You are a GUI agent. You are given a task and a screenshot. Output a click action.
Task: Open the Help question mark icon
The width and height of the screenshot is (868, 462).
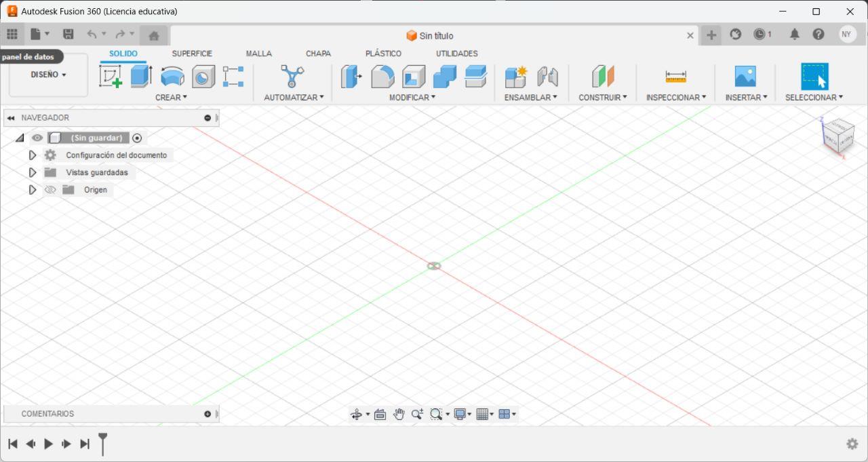[x=818, y=34]
